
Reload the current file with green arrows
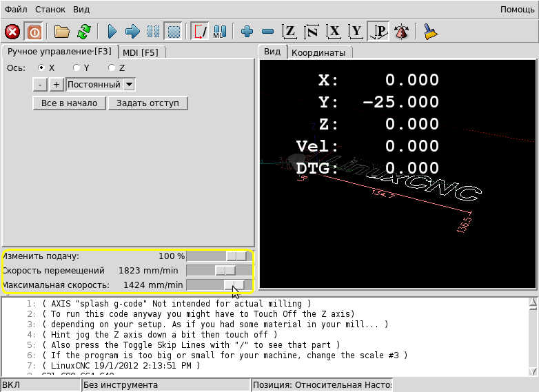pos(84,32)
